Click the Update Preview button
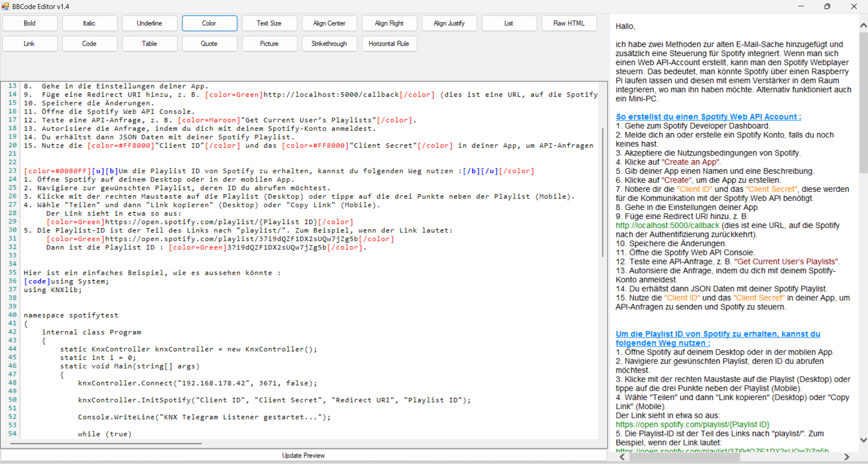 tap(304, 455)
